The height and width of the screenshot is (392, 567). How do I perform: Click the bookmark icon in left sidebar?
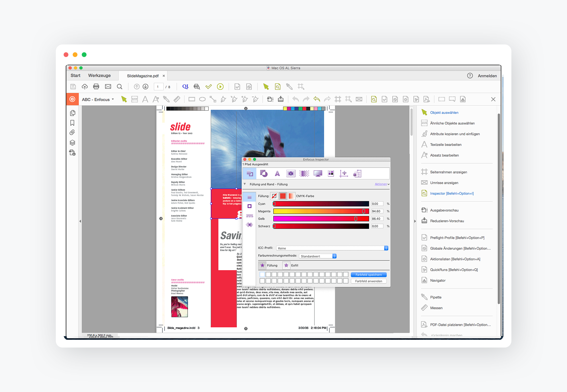pos(73,123)
